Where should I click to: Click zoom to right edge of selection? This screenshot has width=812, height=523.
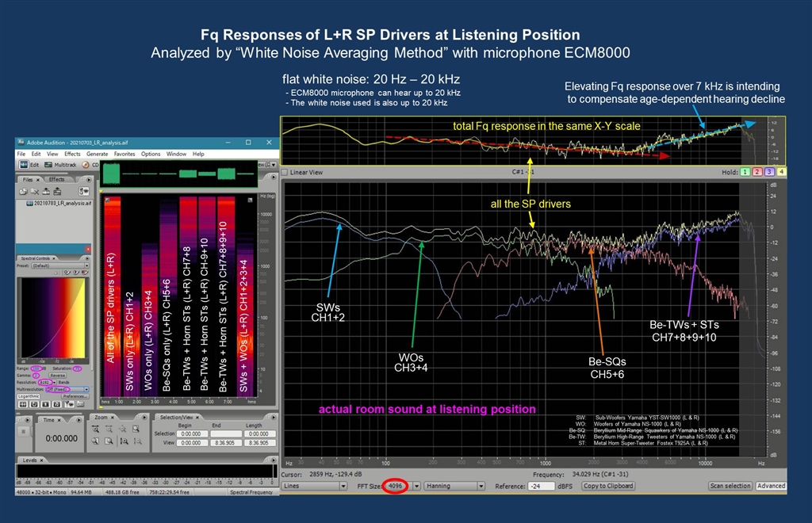click(138, 441)
